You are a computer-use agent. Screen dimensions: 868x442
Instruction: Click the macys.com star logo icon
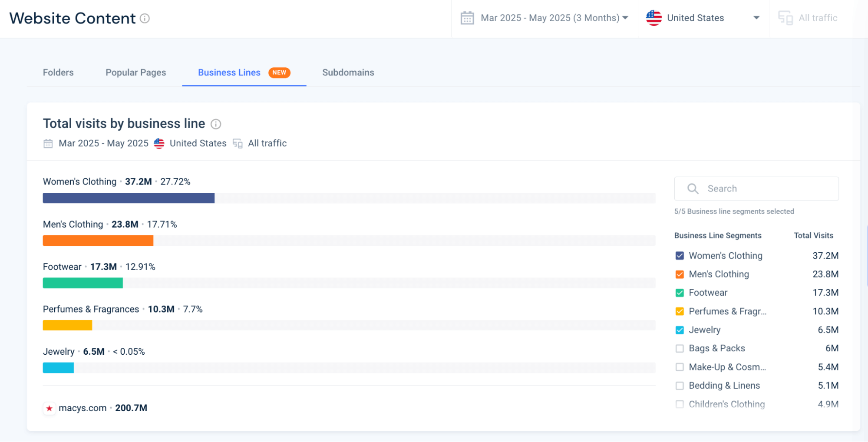click(50, 408)
